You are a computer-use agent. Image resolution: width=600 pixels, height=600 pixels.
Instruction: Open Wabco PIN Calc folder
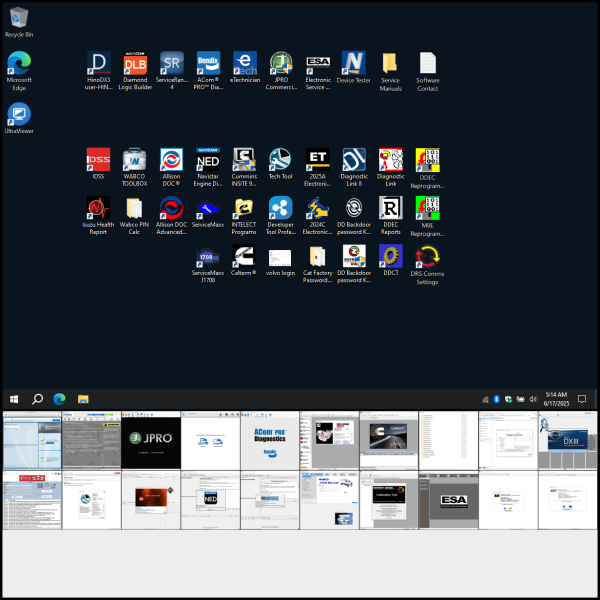pyautogui.click(x=134, y=215)
